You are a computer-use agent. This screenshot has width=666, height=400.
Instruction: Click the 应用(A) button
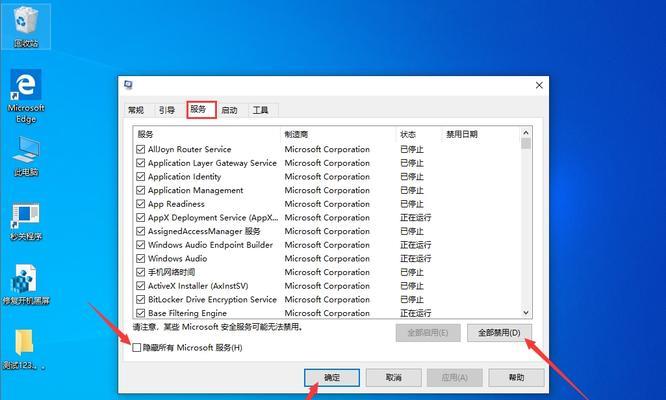coord(454,377)
